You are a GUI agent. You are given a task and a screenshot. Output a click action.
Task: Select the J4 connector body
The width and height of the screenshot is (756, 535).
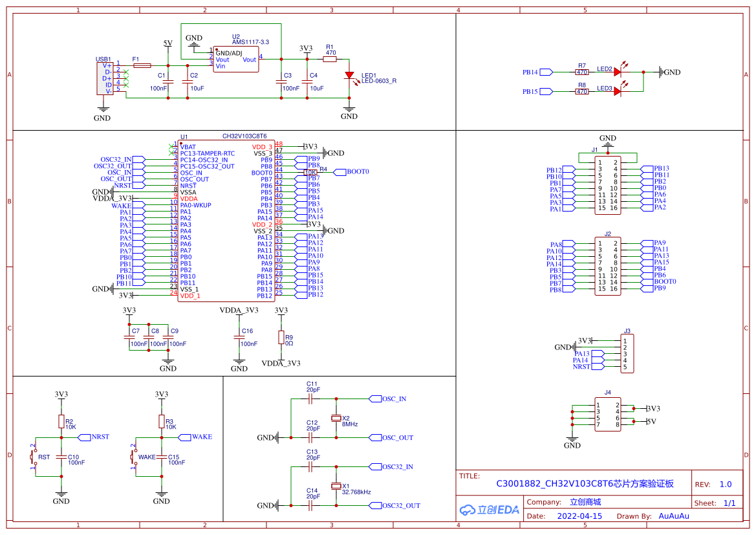607,415
